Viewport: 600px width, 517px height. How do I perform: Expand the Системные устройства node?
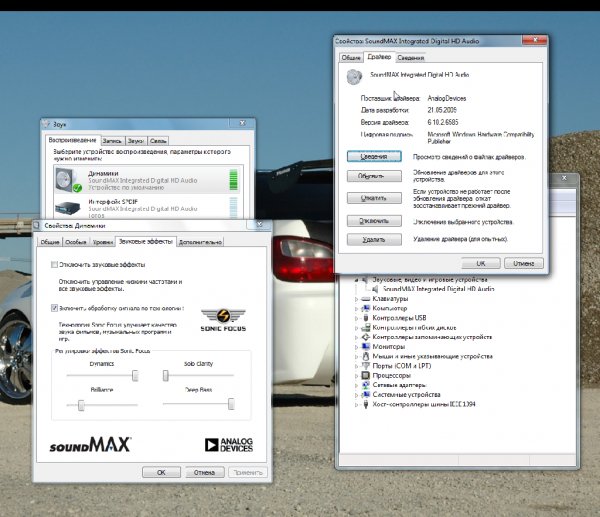coord(357,395)
